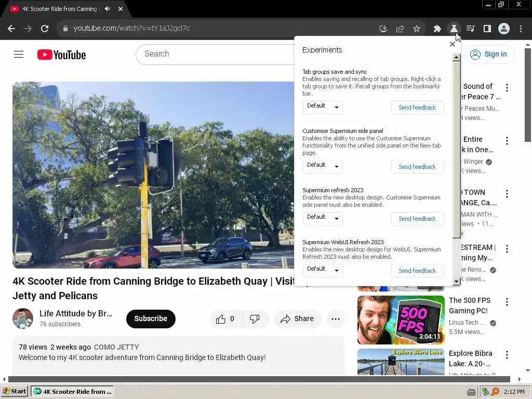The width and height of the screenshot is (532, 399).
Task: Open the Explore Bibra Lake thumbnail
Action: point(401,362)
